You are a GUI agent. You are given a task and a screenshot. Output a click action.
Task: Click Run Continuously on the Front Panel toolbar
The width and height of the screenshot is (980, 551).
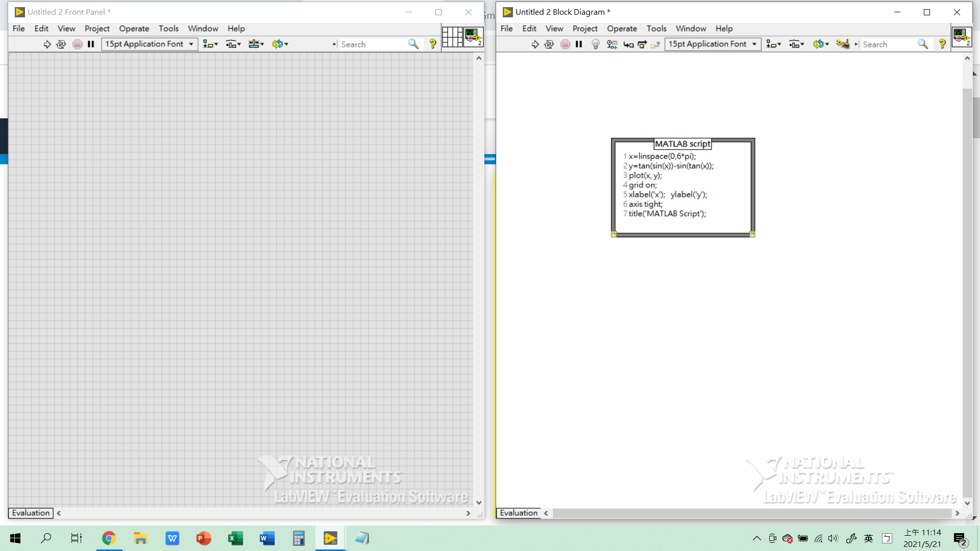click(x=61, y=44)
